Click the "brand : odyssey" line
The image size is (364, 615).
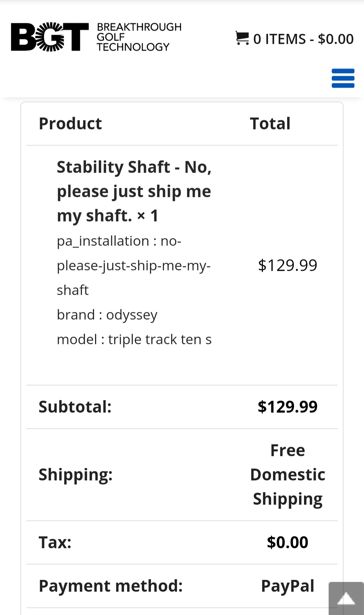point(107,315)
